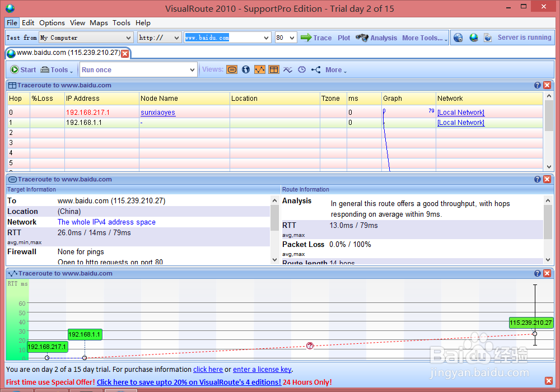This screenshot has width=560, height=392.
Task: Expand the More views dropdown
Action: [335, 70]
